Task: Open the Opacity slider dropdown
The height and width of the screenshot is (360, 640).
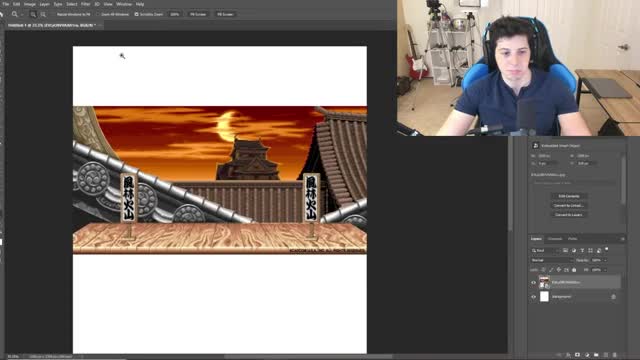Action: pos(605,260)
